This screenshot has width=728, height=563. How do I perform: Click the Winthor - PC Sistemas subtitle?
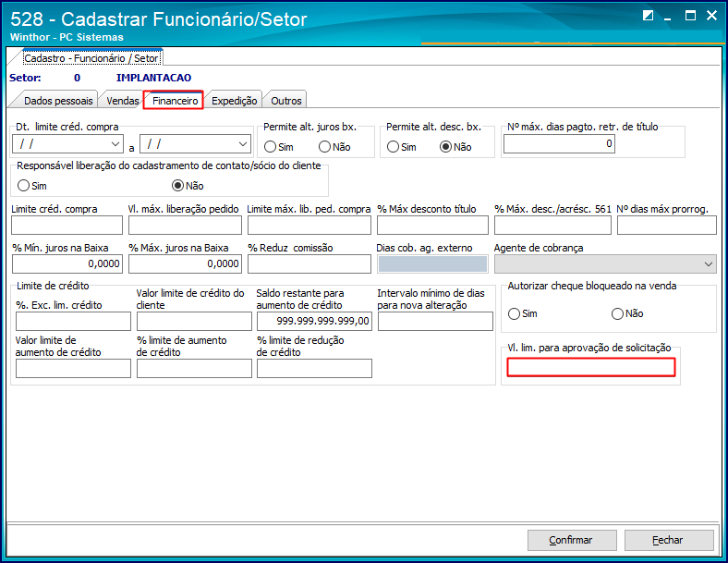point(67,37)
